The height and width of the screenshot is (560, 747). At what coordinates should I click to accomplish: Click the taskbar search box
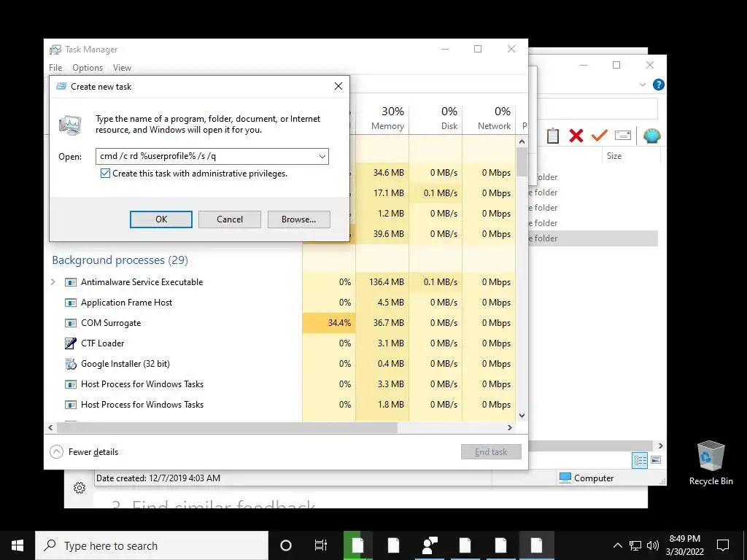pos(152,545)
